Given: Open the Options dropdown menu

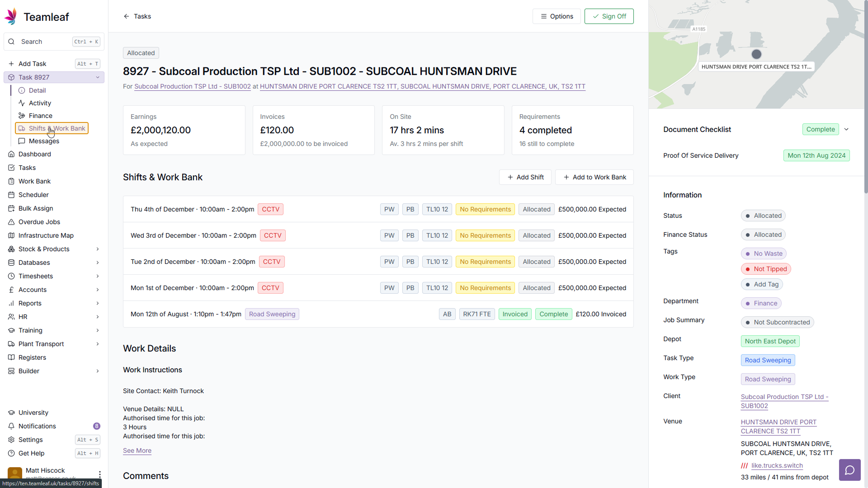Looking at the screenshot, I should pos(557,16).
